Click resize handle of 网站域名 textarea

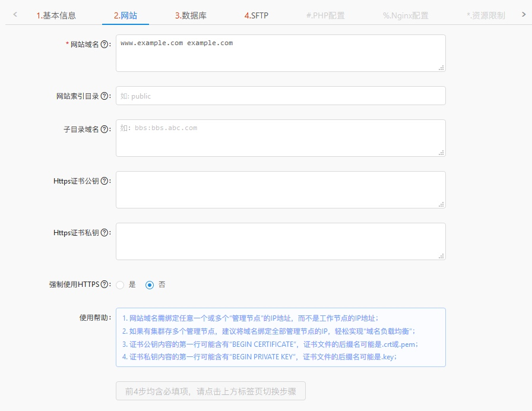pos(441,68)
